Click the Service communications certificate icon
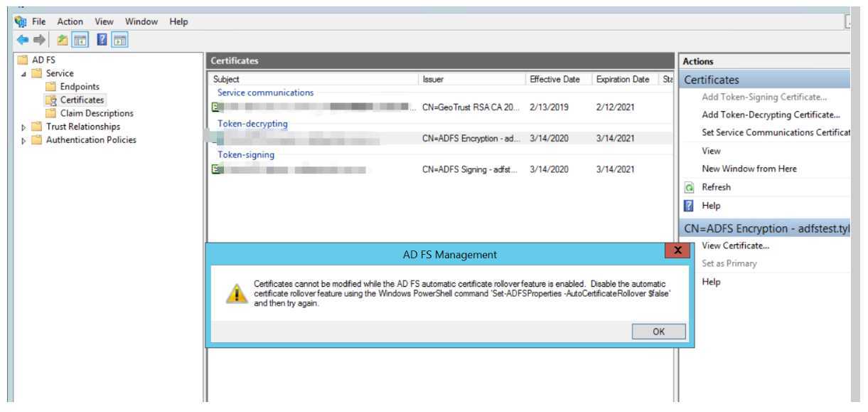The height and width of the screenshot is (412, 868). click(x=215, y=107)
